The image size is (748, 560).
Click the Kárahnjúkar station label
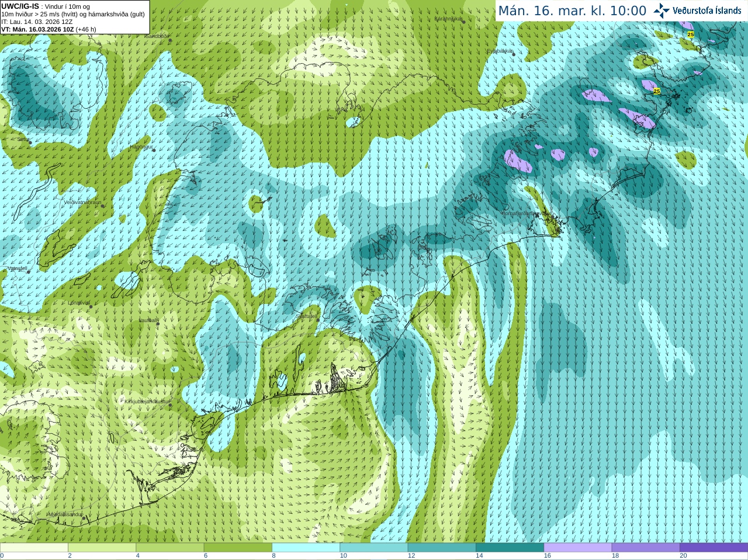[449, 19]
